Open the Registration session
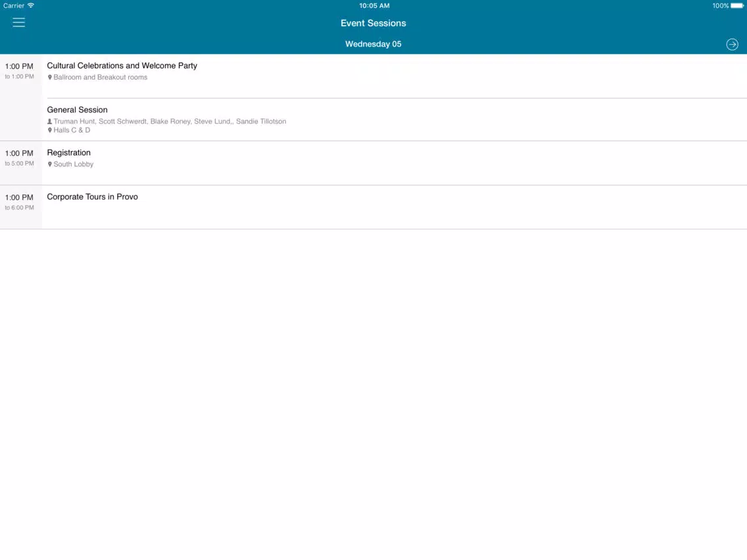Viewport: 747px width, 560px height. coord(395,163)
